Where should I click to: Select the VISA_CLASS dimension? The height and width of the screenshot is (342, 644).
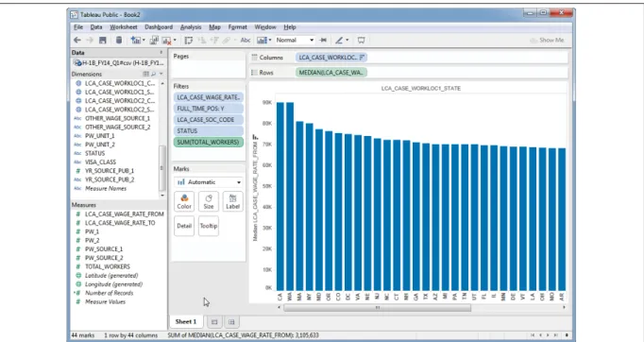pos(101,162)
